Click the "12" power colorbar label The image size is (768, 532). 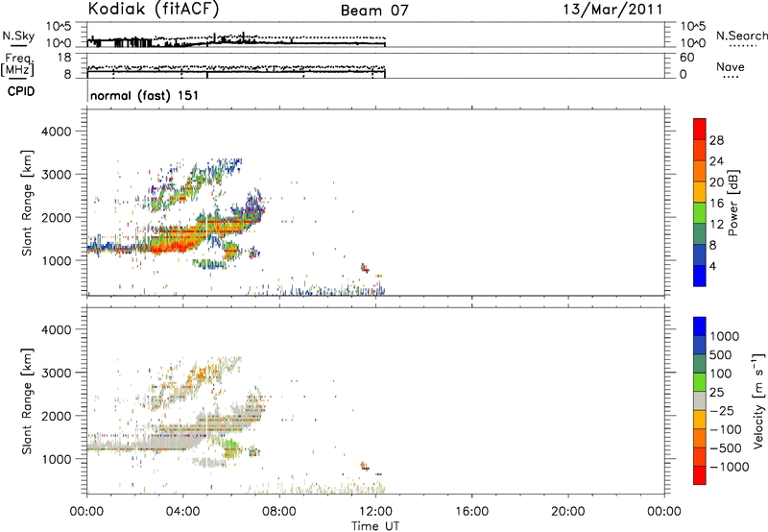pyautogui.click(x=716, y=225)
